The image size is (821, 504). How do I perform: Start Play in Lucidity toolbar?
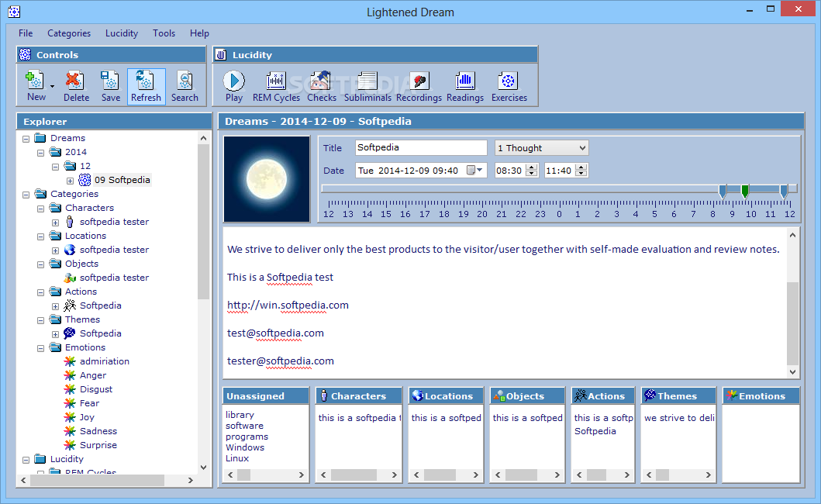click(x=234, y=87)
